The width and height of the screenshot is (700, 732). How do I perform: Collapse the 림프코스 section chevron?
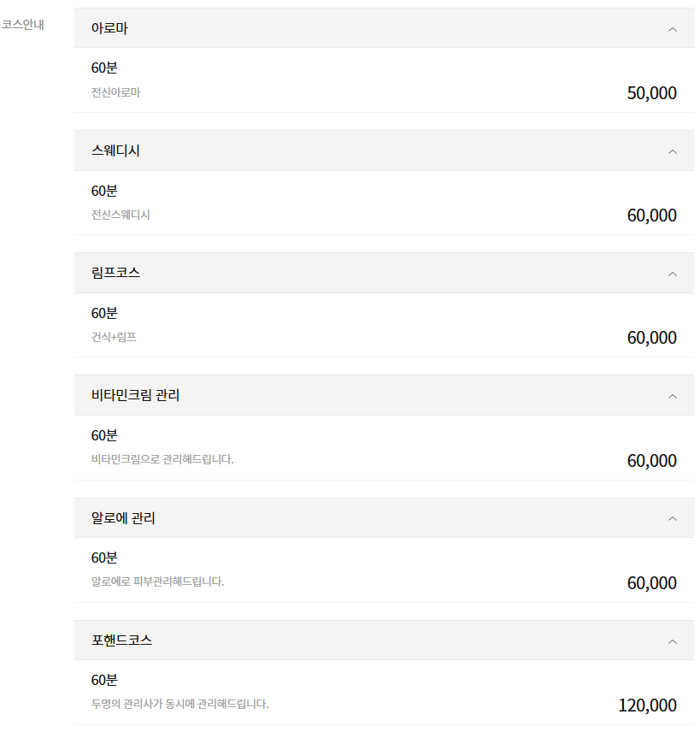(672, 274)
